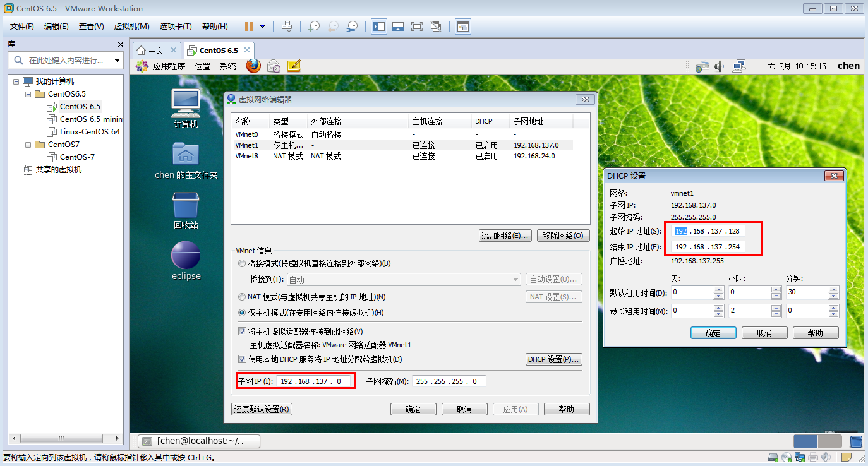Click the input method keyboard icon in the CentOS panel

pyautogui.click(x=702, y=66)
